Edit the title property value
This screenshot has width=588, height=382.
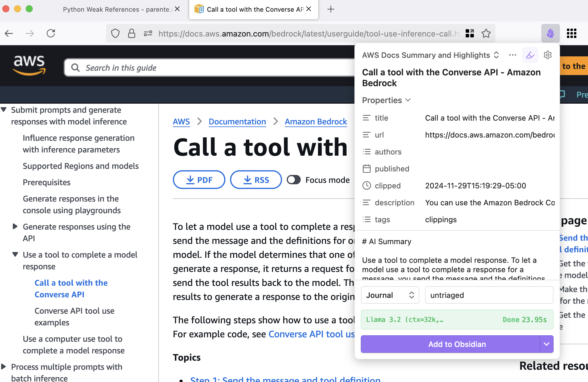[x=490, y=118]
